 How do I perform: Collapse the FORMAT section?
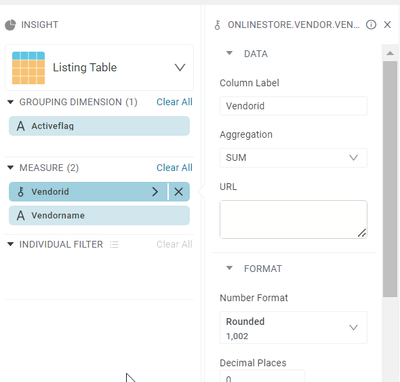229,268
